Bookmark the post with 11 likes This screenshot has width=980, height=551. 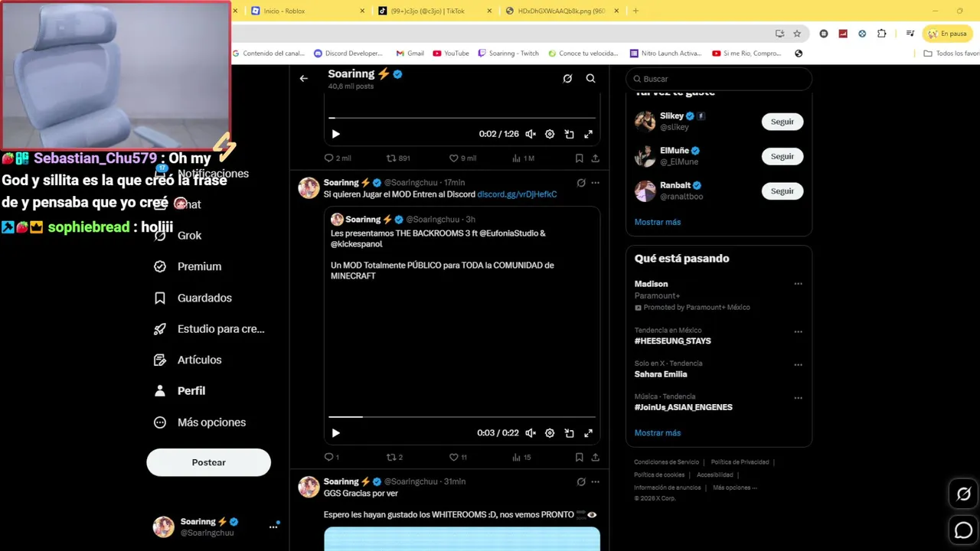(579, 458)
